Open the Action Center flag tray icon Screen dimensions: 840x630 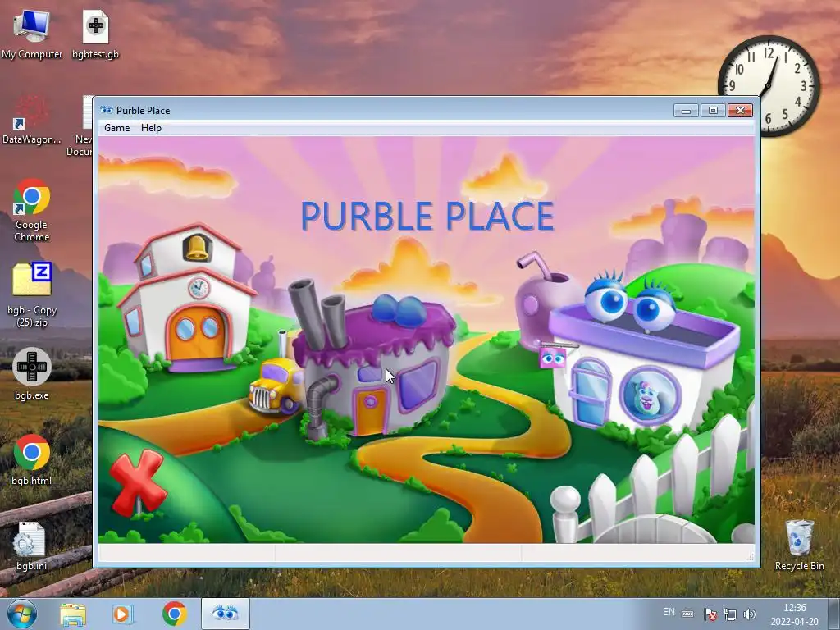coord(710,614)
